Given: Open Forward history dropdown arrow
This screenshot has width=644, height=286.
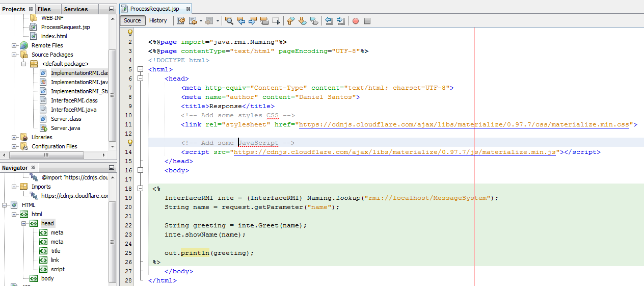Looking at the screenshot, I should (217, 21).
